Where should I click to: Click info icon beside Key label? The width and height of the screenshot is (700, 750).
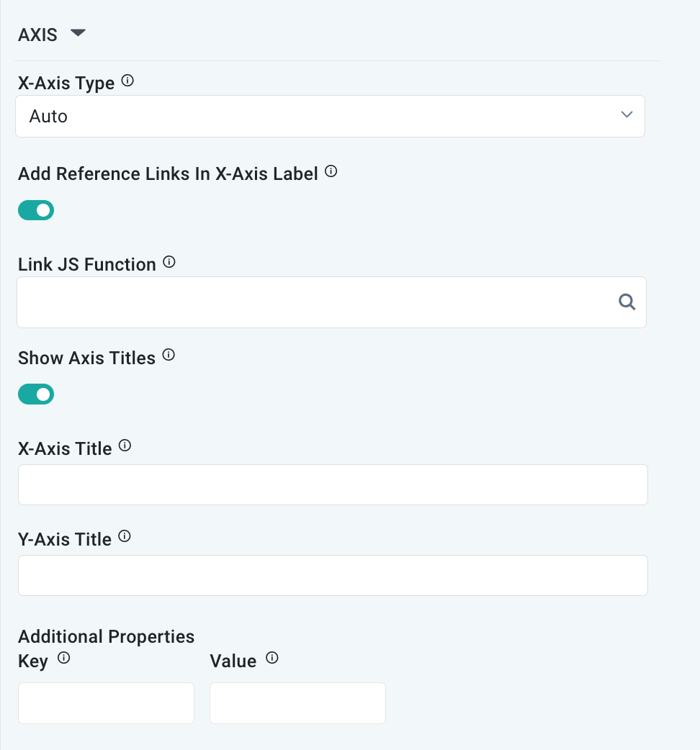[63, 658]
